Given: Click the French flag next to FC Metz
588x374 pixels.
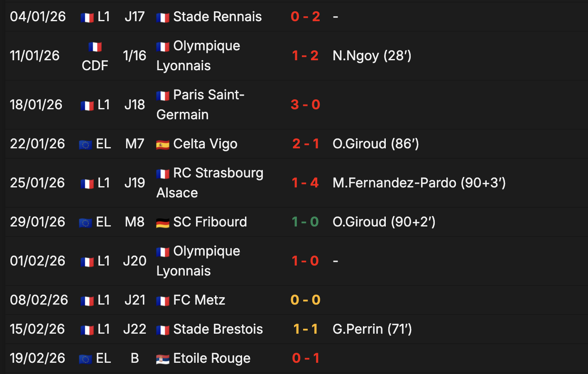Looking at the screenshot, I should [162, 301].
